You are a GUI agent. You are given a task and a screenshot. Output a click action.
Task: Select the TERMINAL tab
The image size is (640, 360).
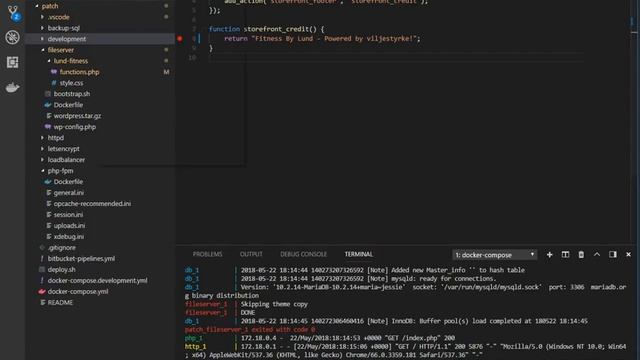358,254
